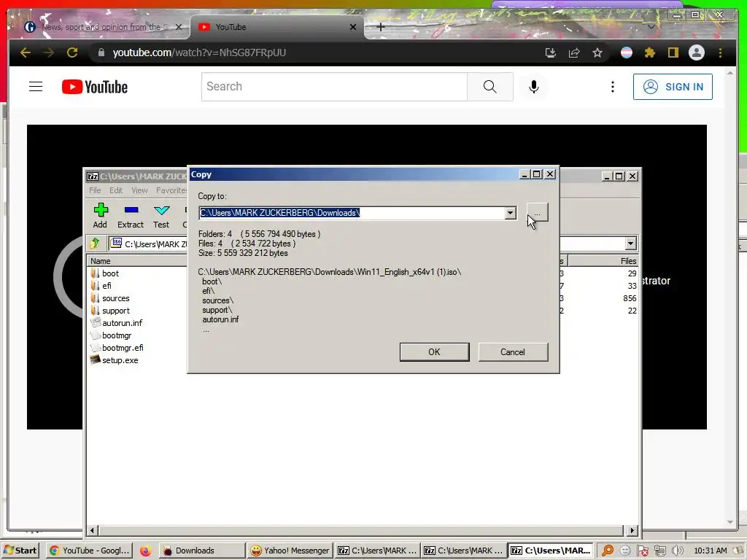Open the browse folder button in Copy dialog
This screenshot has width=747, height=560.
[x=537, y=212]
